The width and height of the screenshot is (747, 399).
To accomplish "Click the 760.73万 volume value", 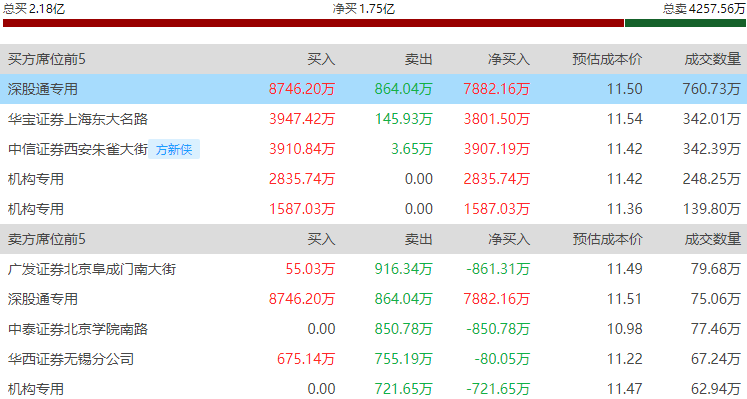I will [712, 89].
